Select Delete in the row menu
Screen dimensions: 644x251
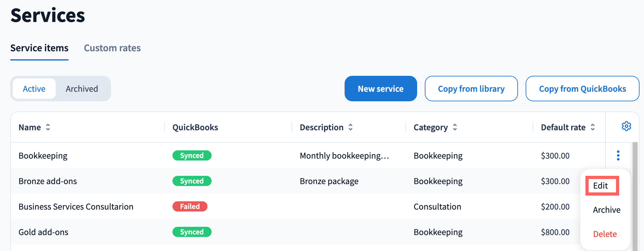pos(605,234)
